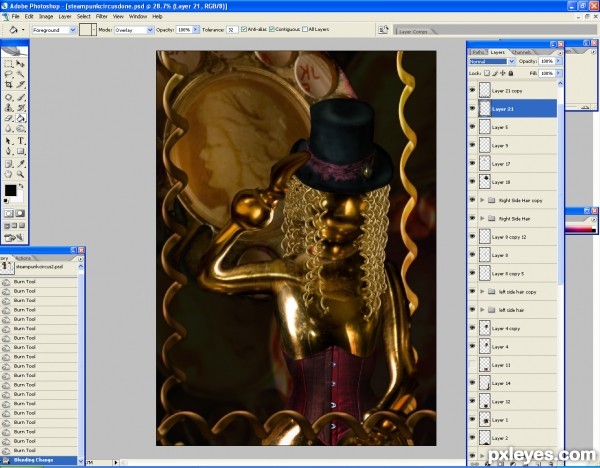The height and width of the screenshot is (468, 600).
Task: Select the Pen tool
Action: pyautogui.click(x=8, y=152)
